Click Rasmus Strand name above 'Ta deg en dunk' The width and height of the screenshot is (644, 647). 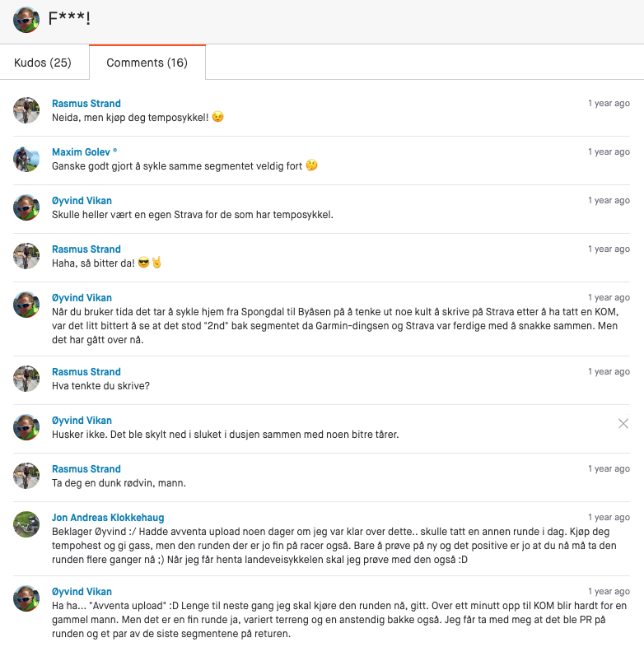(86, 469)
